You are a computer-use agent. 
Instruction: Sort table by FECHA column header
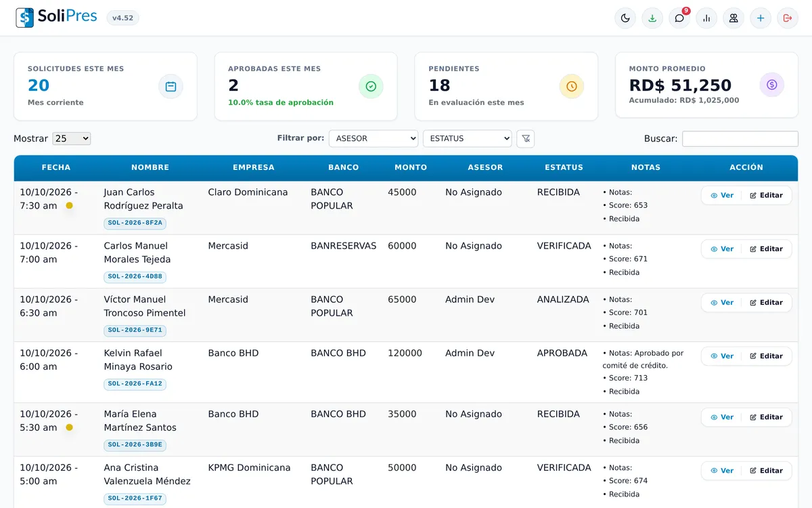point(56,167)
